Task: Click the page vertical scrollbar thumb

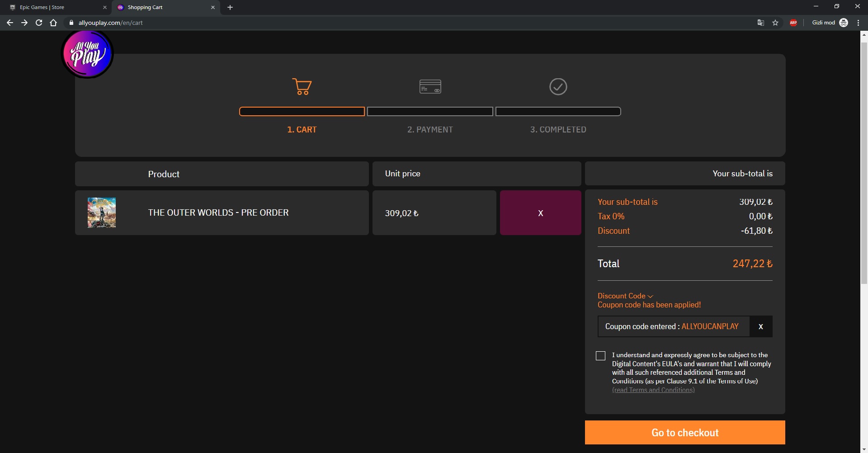Action: point(864,163)
